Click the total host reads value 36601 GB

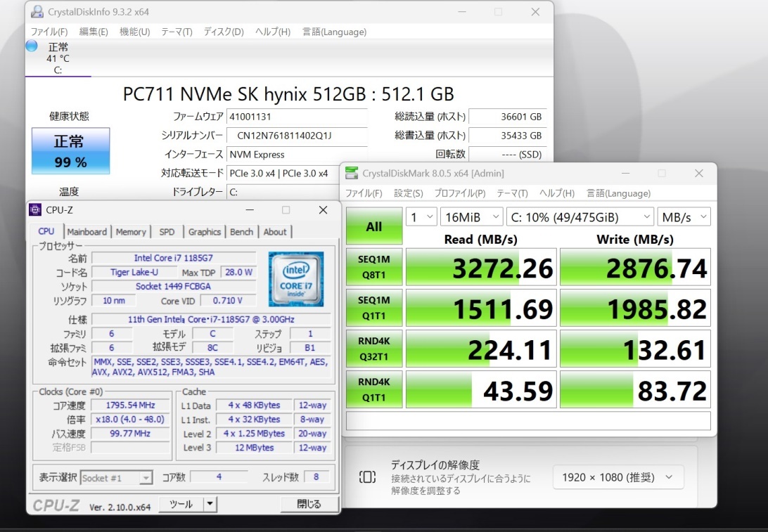[x=508, y=117]
